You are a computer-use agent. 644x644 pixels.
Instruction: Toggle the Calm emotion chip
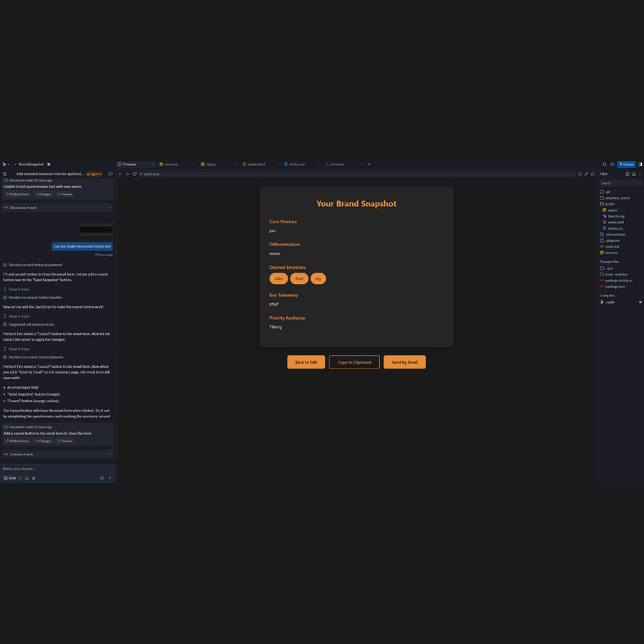(x=278, y=278)
